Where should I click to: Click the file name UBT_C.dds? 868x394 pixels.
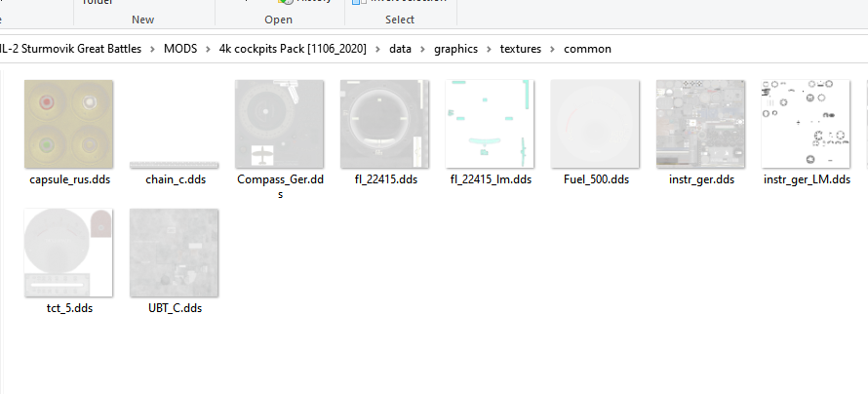(x=175, y=309)
